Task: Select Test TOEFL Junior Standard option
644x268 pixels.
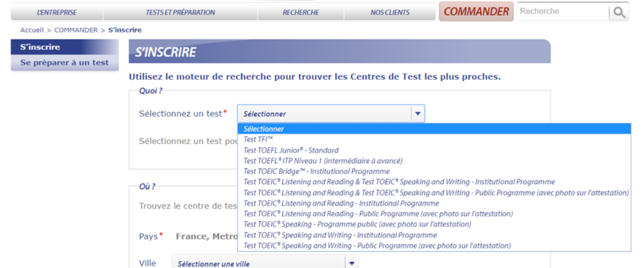Action: 291,150
